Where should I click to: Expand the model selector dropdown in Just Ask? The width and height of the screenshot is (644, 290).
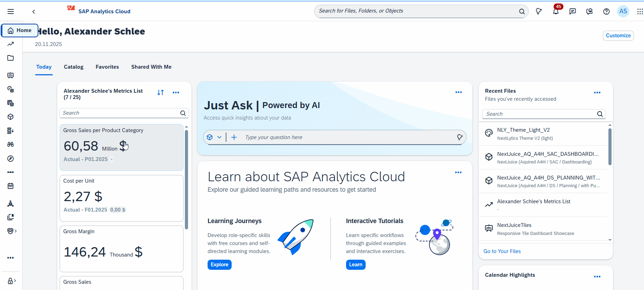[x=219, y=137]
